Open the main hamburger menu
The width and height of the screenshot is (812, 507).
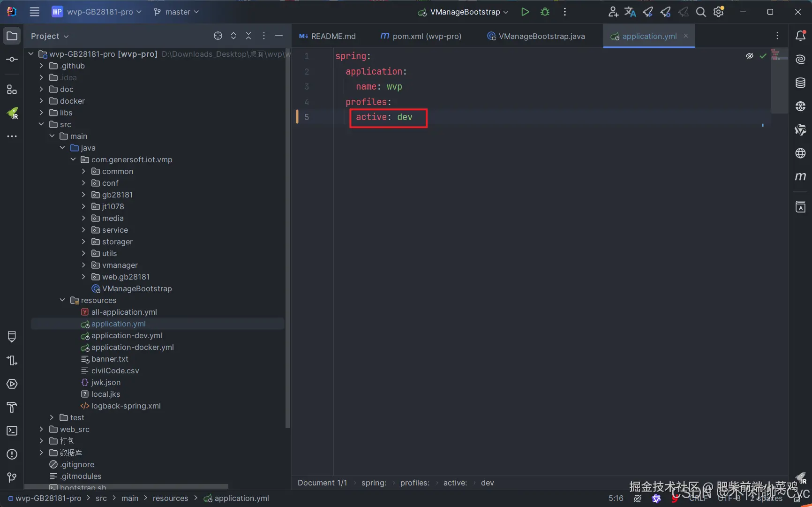[34, 12]
